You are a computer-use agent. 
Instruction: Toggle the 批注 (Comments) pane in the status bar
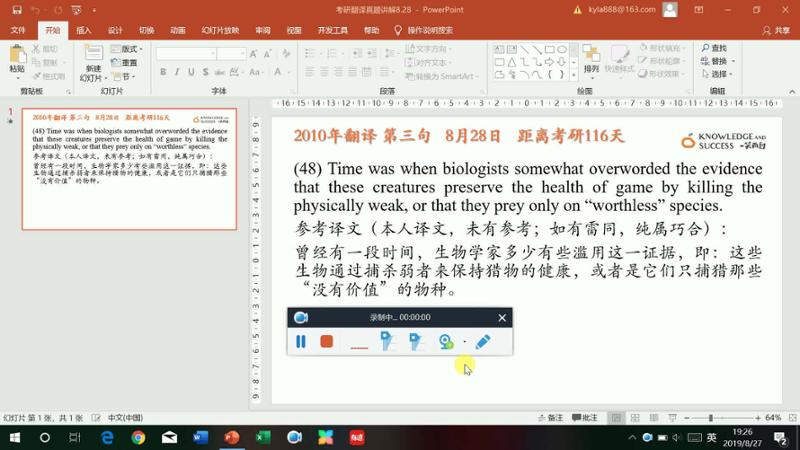tap(590, 418)
